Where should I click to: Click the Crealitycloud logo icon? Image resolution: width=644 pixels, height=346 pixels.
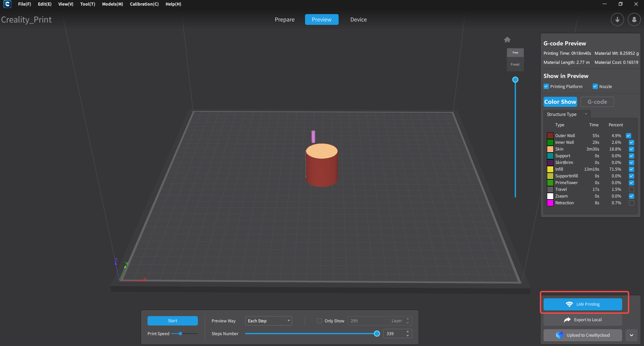pyautogui.click(x=559, y=335)
